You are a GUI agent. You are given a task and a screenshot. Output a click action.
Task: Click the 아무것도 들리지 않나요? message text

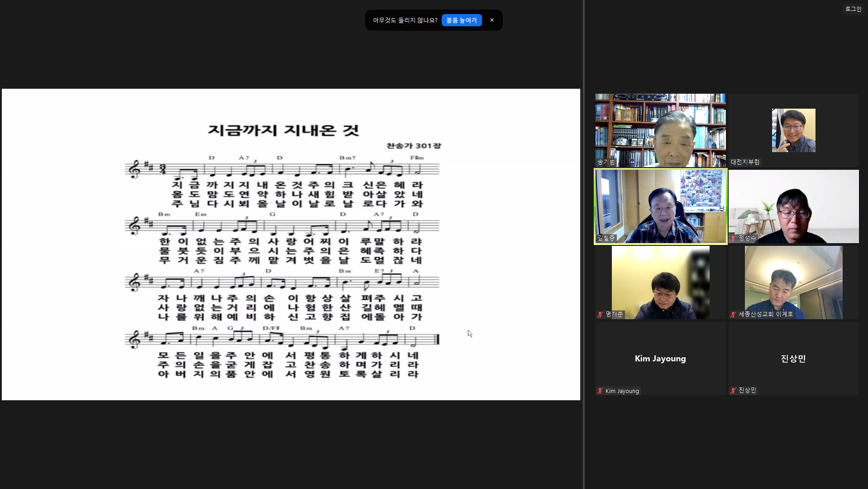(405, 20)
